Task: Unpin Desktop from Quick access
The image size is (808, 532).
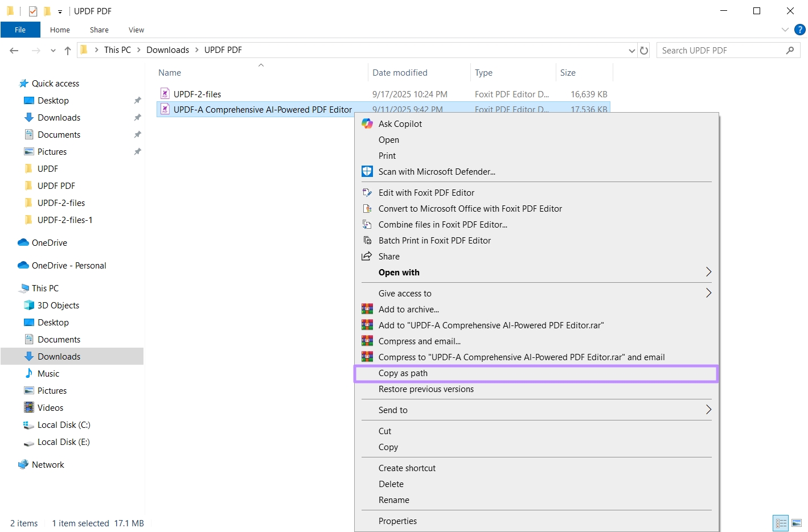Action: click(137, 100)
